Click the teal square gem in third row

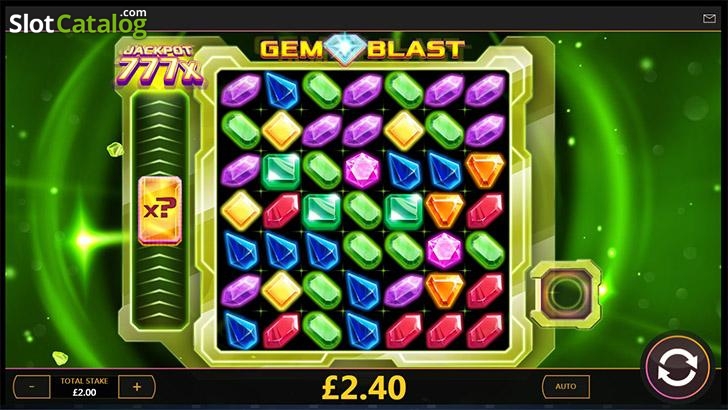pyautogui.click(x=281, y=170)
